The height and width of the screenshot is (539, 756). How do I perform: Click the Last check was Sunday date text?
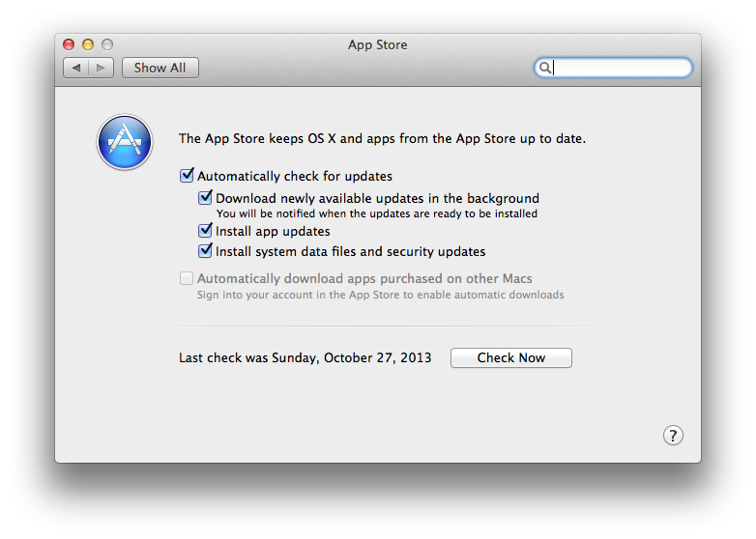305,358
